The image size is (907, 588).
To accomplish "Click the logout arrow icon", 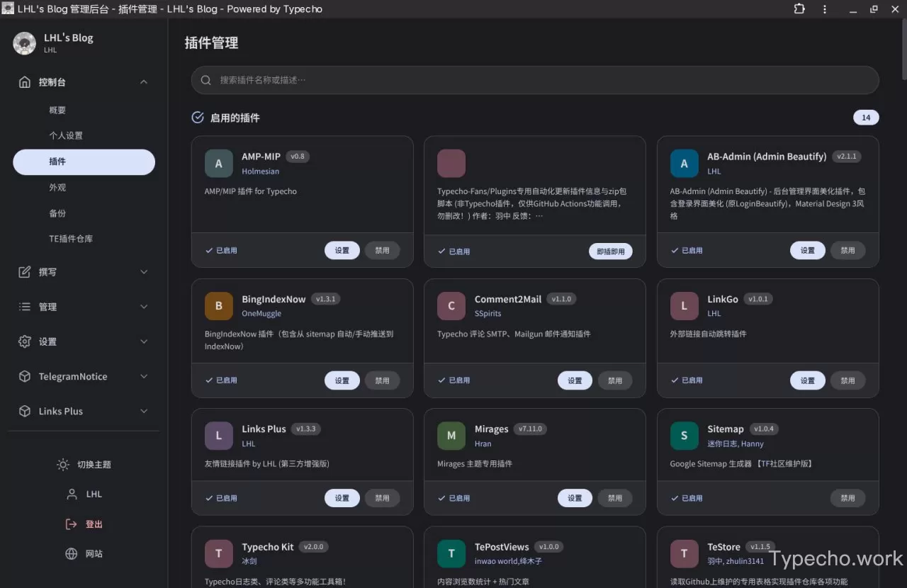I will click(x=71, y=524).
